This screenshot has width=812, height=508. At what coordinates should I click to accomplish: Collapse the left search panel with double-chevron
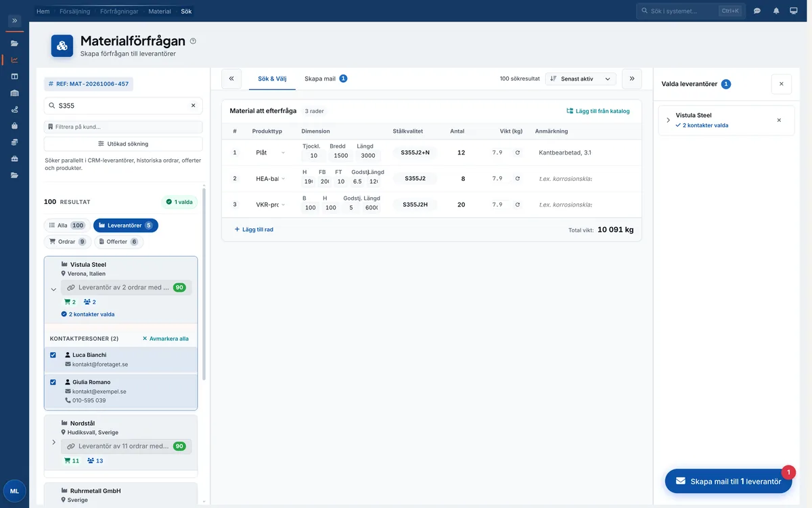click(231, 79)
